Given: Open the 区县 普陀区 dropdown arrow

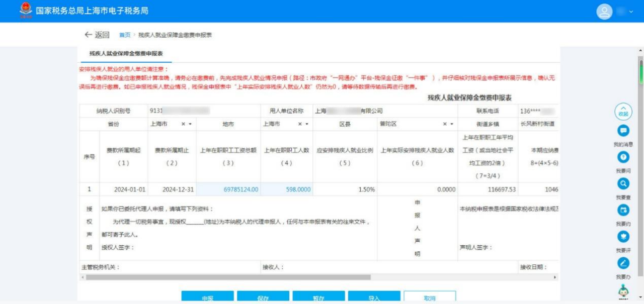Looking at the screenshot, I should [x=451, y=124].
